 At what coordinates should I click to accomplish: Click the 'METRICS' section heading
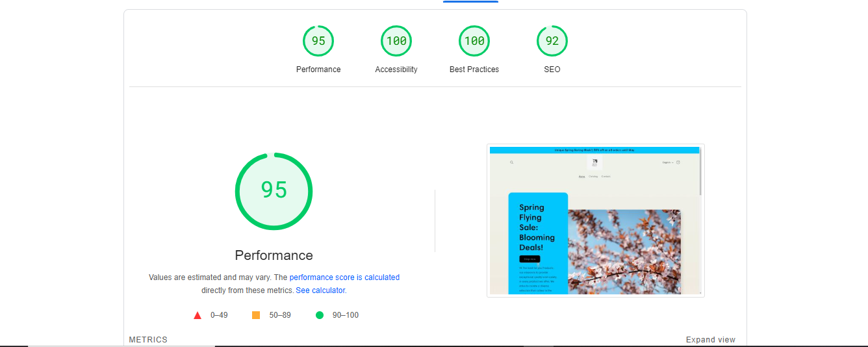[x=148, y=340]
